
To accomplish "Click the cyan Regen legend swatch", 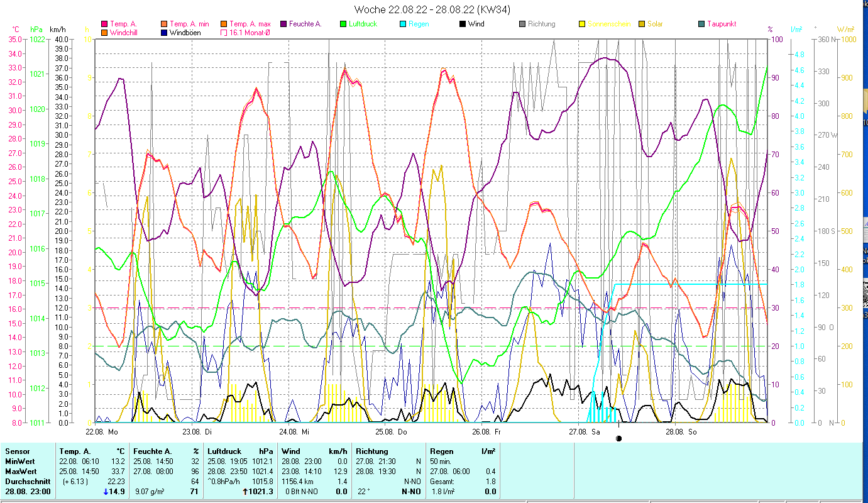I will (403, 24).
